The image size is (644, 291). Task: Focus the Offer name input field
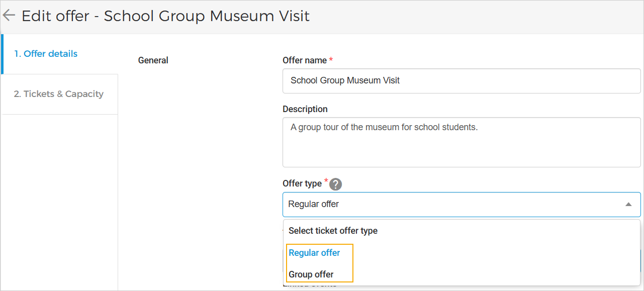coord(461,81)
